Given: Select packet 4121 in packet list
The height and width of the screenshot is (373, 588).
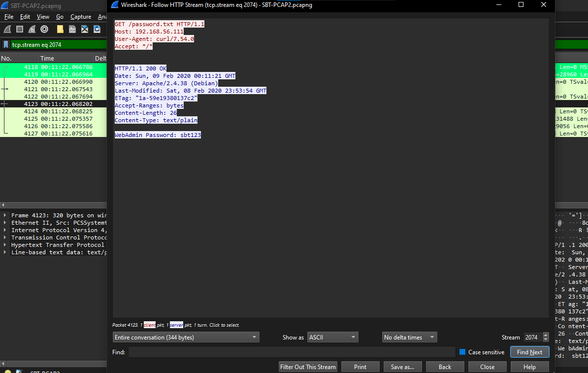Looking at the screenshot, I should (x=53, y=89).
